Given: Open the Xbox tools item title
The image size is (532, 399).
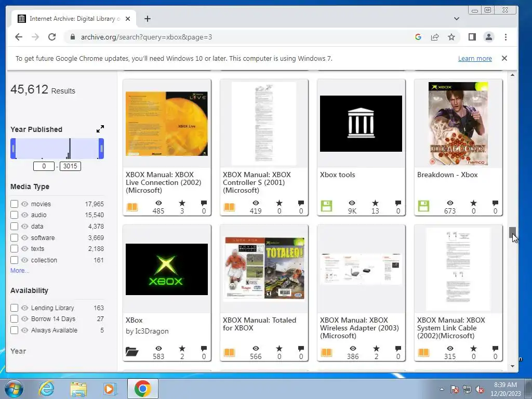Looking at the screenshot, I should click(337, 175).
